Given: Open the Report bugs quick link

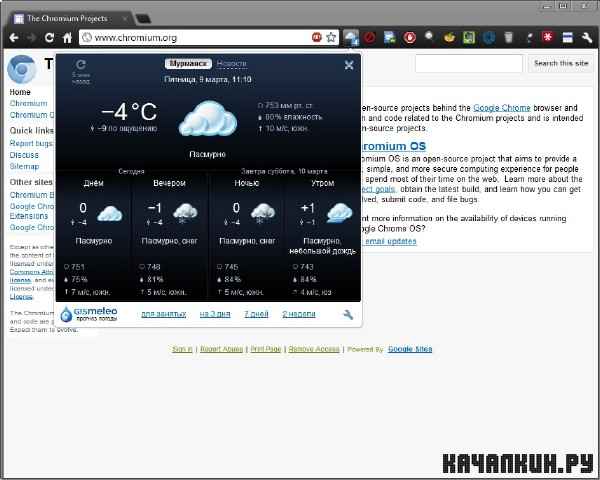Looking at the screenshot, I should (x=31, y=144).
